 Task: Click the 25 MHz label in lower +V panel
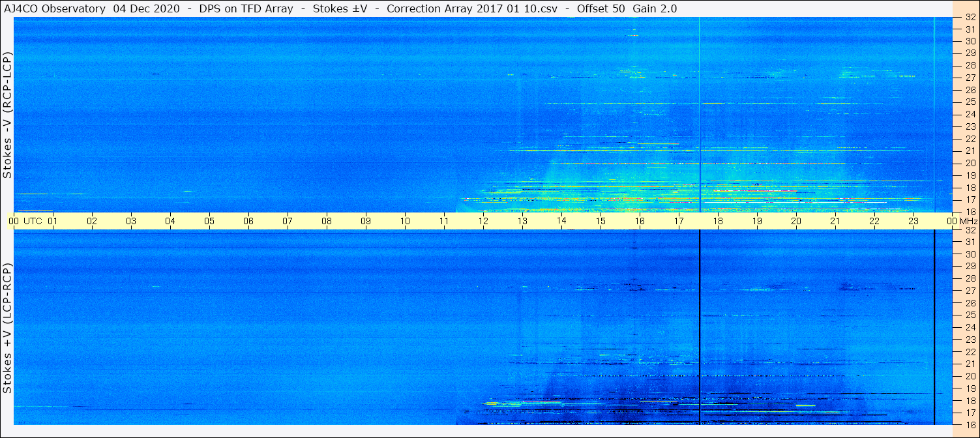(970, 315)
